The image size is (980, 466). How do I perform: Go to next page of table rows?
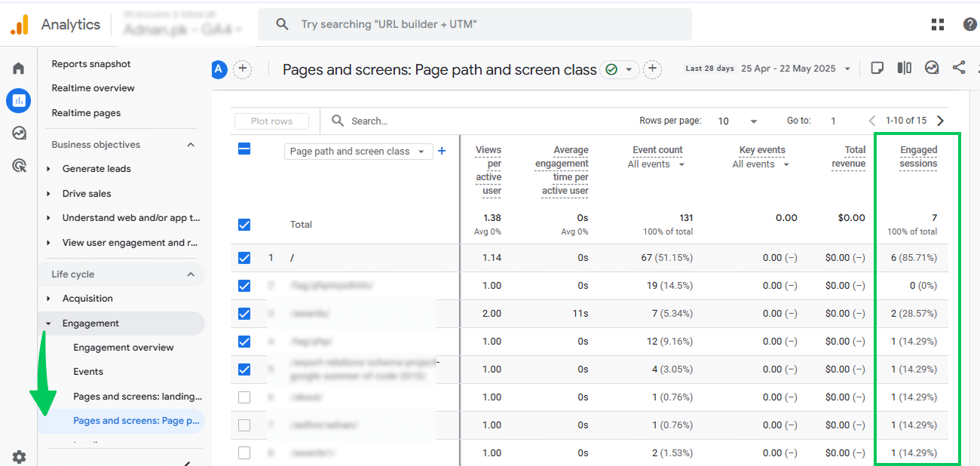click(940, 121)
